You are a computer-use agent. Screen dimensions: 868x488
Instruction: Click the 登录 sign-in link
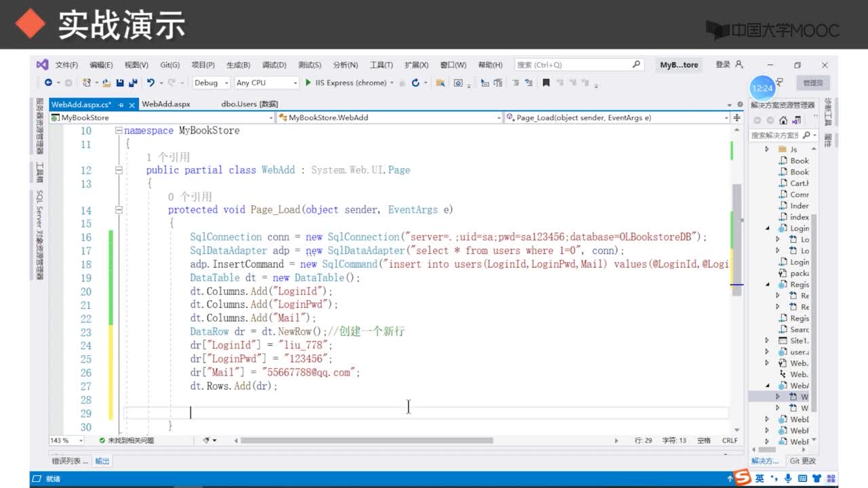(723, 64)
